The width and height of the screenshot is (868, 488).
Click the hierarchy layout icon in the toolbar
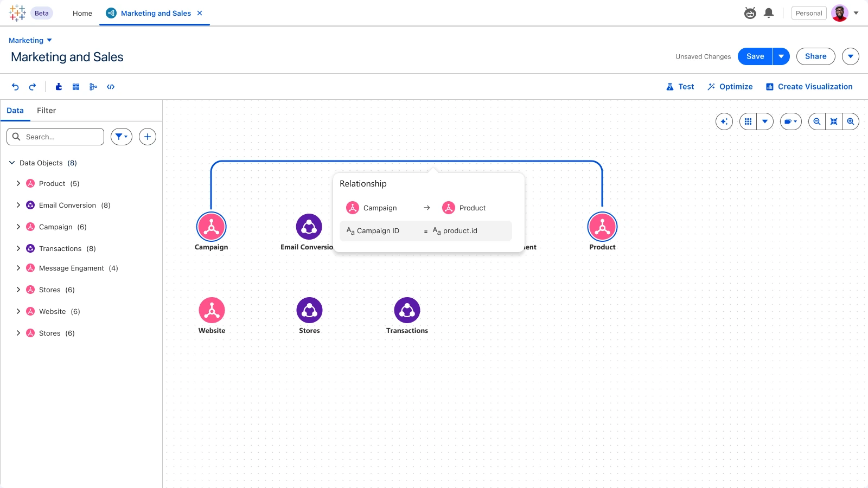click(93, 87)
